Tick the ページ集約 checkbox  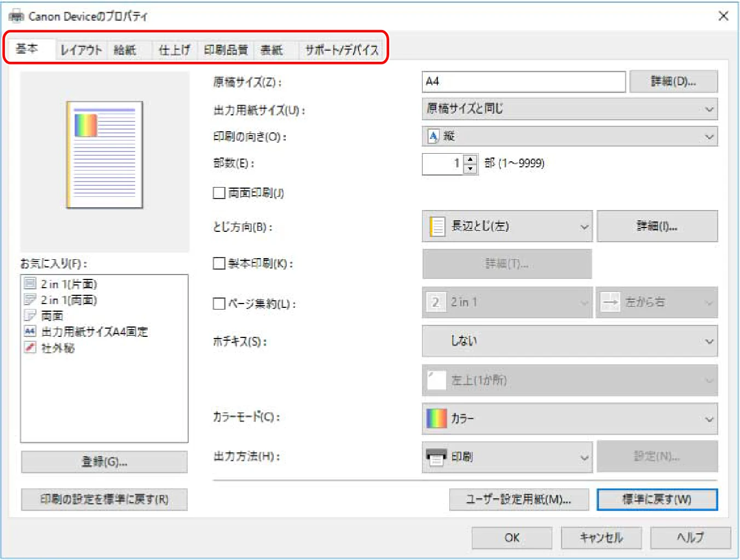pyautogui.click(x=219, y=304)
